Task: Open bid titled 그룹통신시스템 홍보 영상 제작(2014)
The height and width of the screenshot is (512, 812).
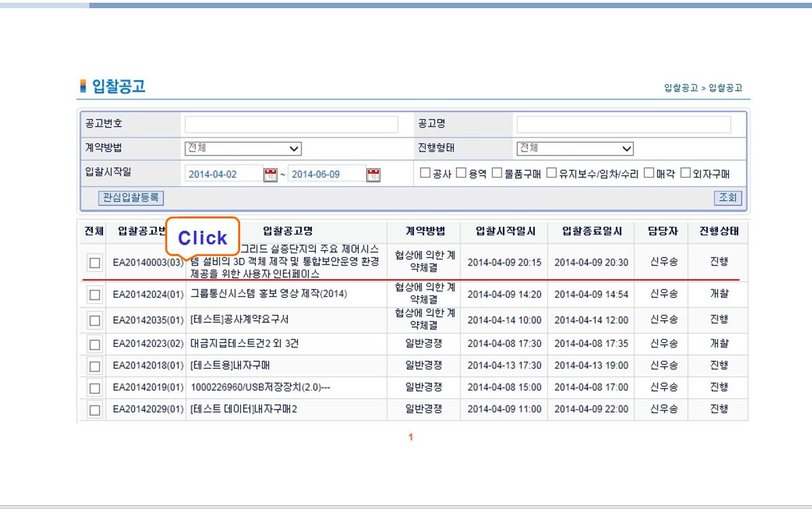Action: click(x=269, y=294)
